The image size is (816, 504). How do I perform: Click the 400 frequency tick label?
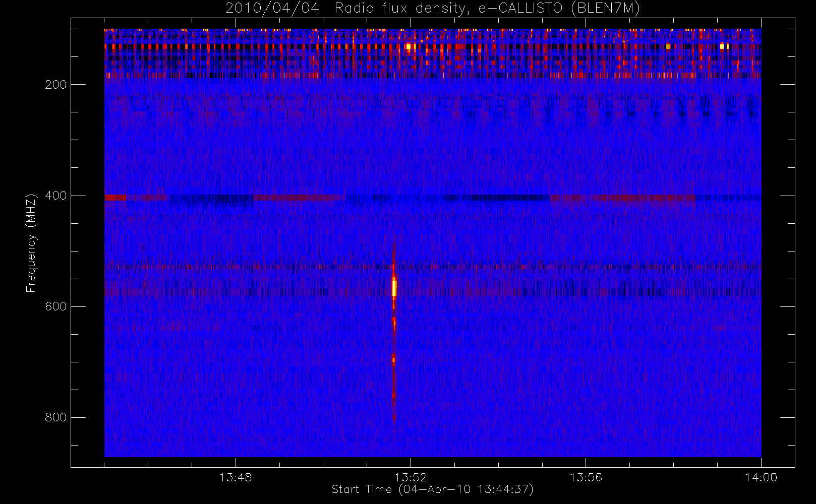56,196
